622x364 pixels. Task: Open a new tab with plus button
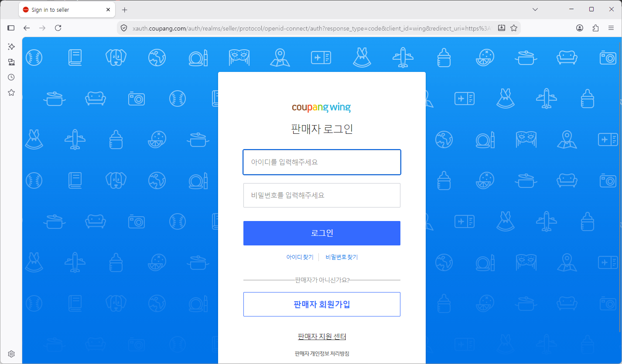point(125,10)
